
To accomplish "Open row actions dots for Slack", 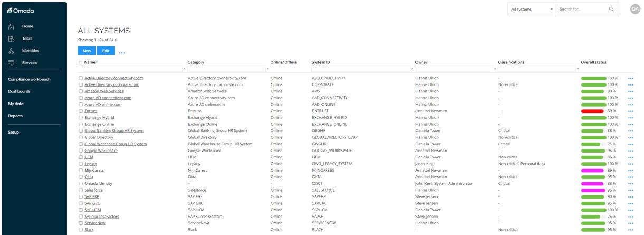I will (631, 229).
